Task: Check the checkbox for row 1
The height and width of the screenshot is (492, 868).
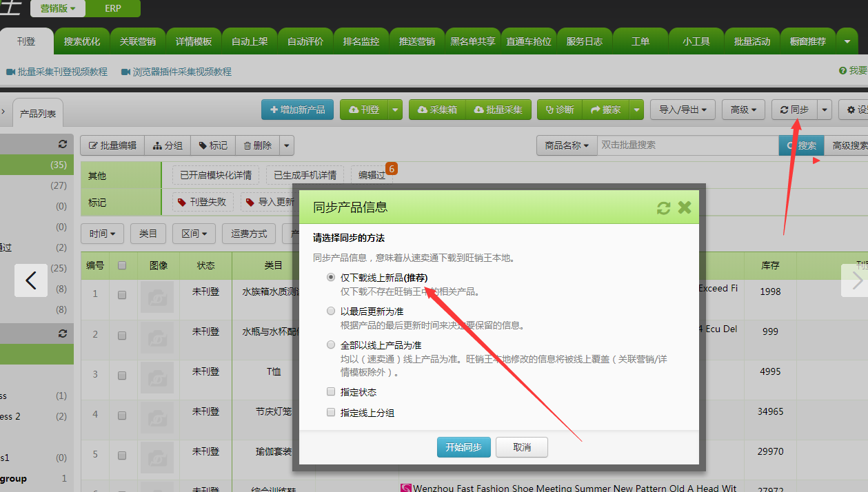Action: point(122,294)
